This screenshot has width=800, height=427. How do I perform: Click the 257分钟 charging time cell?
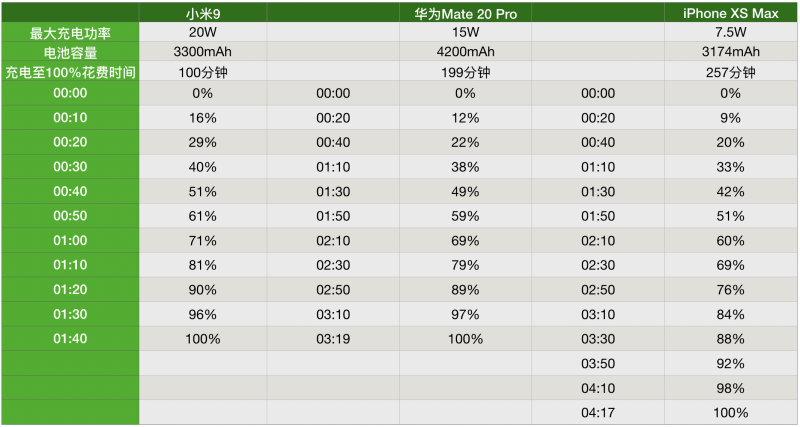coord(730,72)
